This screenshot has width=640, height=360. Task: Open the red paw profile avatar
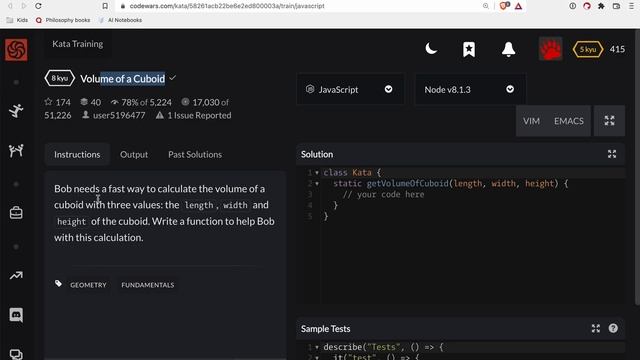tap(550, 49)
